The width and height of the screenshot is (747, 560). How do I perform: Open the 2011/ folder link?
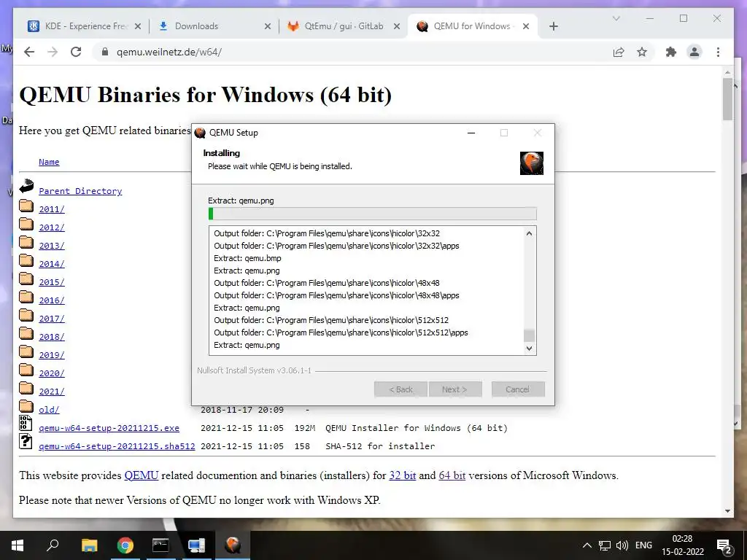(x=52, y=209)
